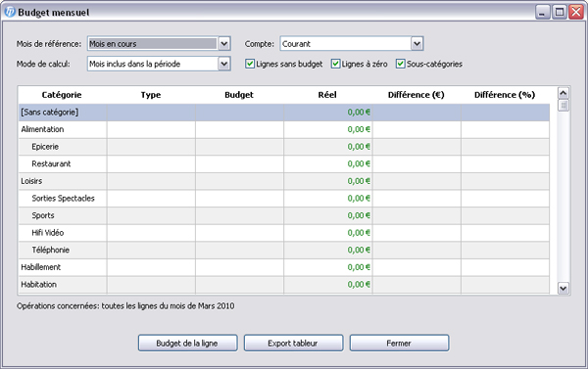Minimize the Budget mensuel window
This screenshot has width=588, height=369.
pos(542,13)
